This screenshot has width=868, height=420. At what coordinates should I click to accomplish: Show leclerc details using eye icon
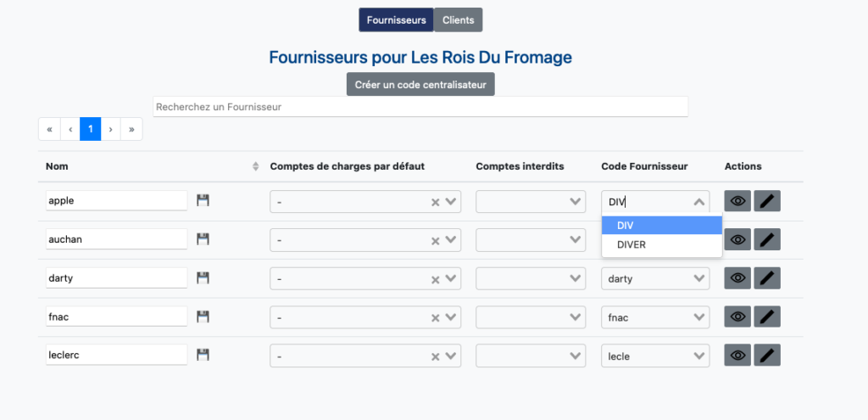(737, 356)
